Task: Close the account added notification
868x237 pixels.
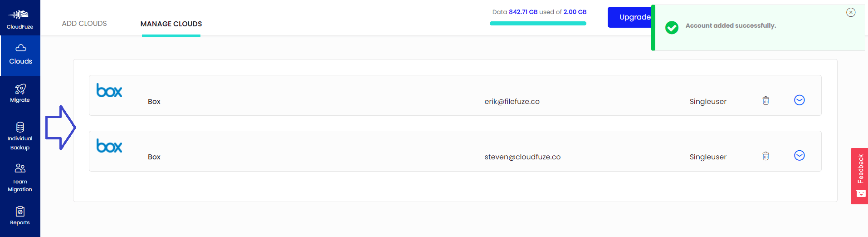Action: 851,12
